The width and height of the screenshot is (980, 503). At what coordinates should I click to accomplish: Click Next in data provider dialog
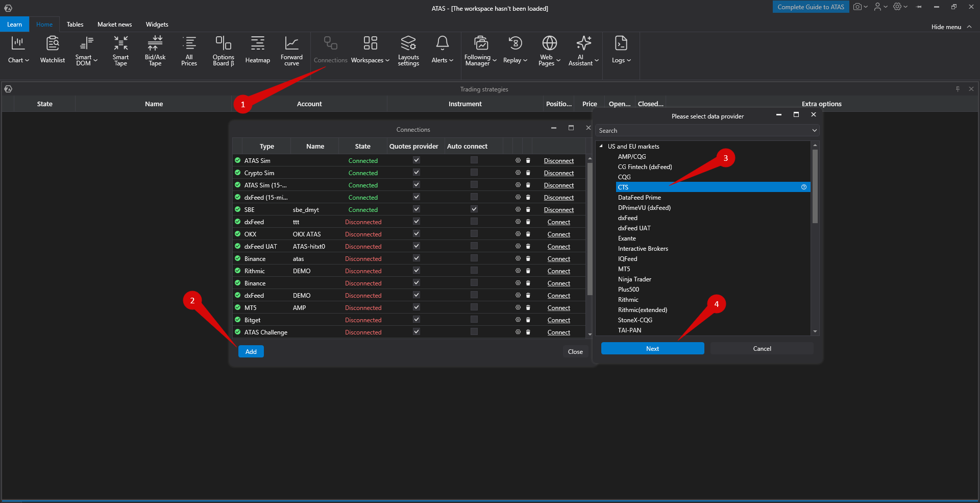pyautogui.click(x=652, y=348)
